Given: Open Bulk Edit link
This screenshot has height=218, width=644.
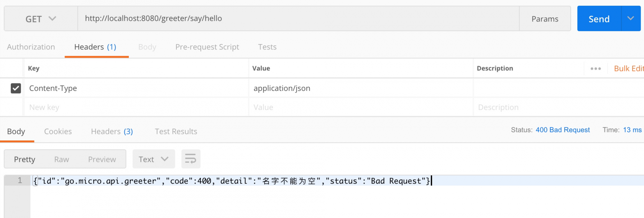Looking at the screenshot, I should tap(629, 68).
